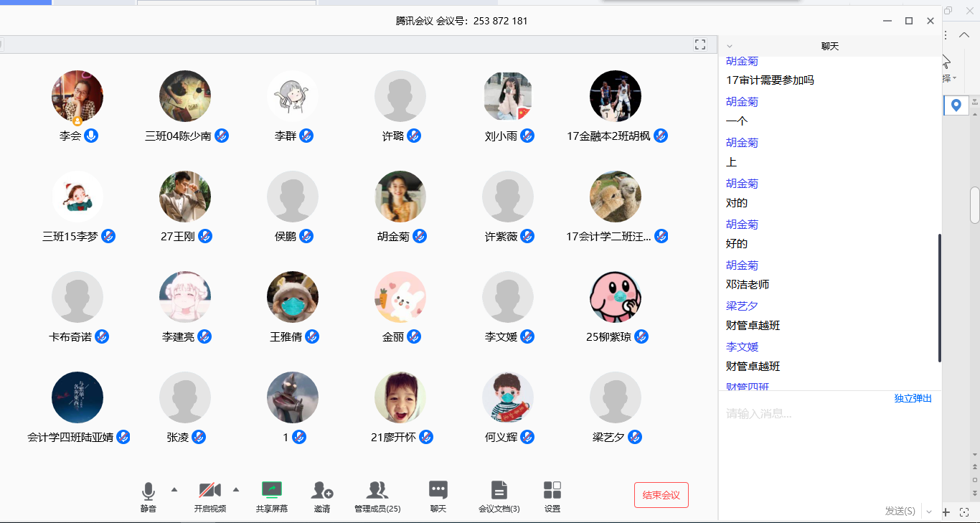The image size is (980, 523).
Task: Start screen sharing with 共享屏幕
Action: coord(272,491)
